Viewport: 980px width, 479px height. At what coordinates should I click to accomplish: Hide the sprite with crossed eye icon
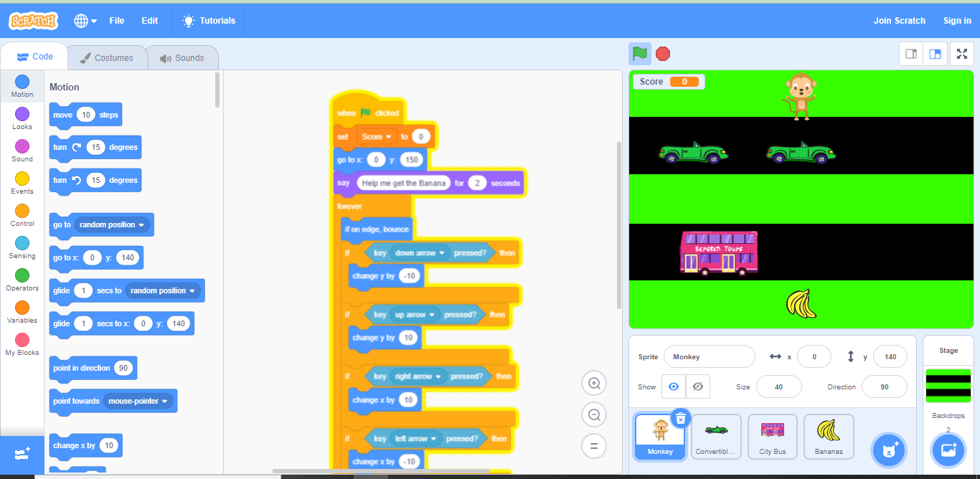pos(697,386)
